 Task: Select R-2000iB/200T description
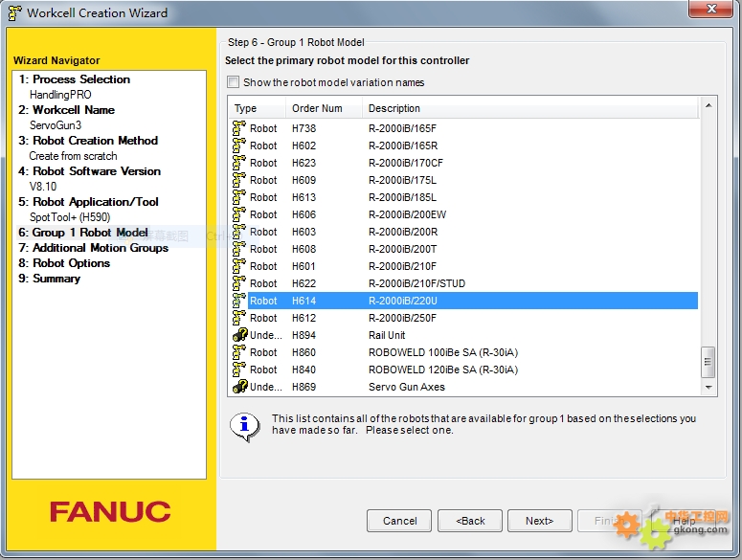pos(402,249)
